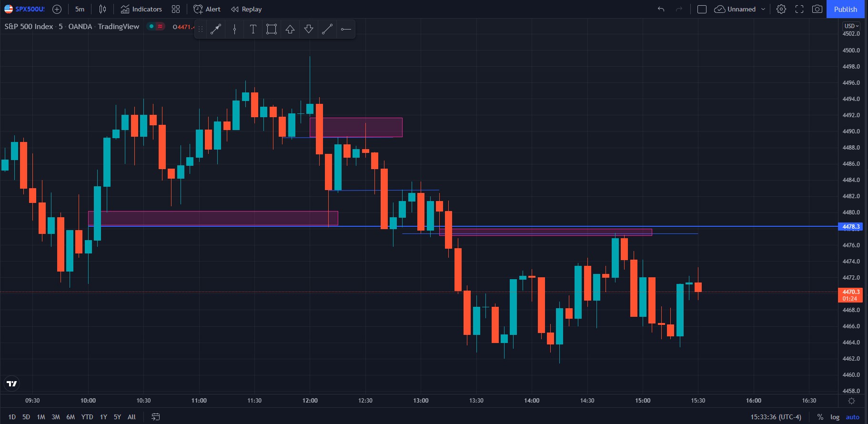The image size is (868, 424).
Task: Select the arrow up marker tool
Action: click(290, 30)
